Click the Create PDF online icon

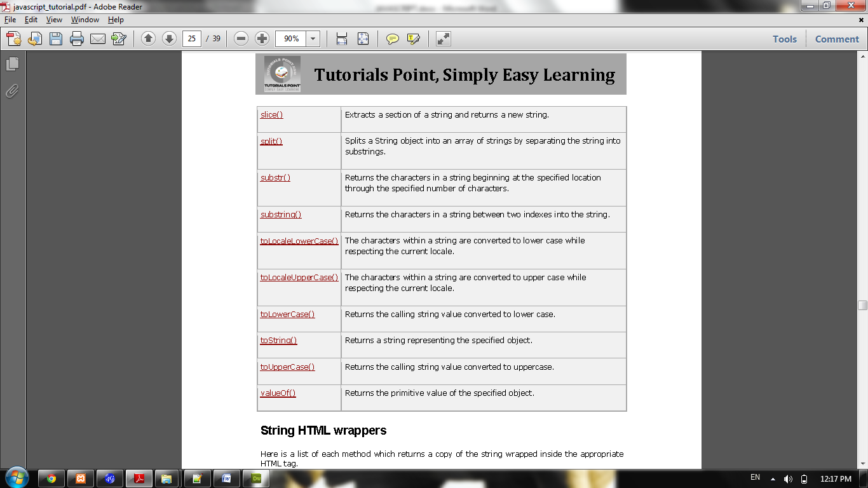coord(14,39)
